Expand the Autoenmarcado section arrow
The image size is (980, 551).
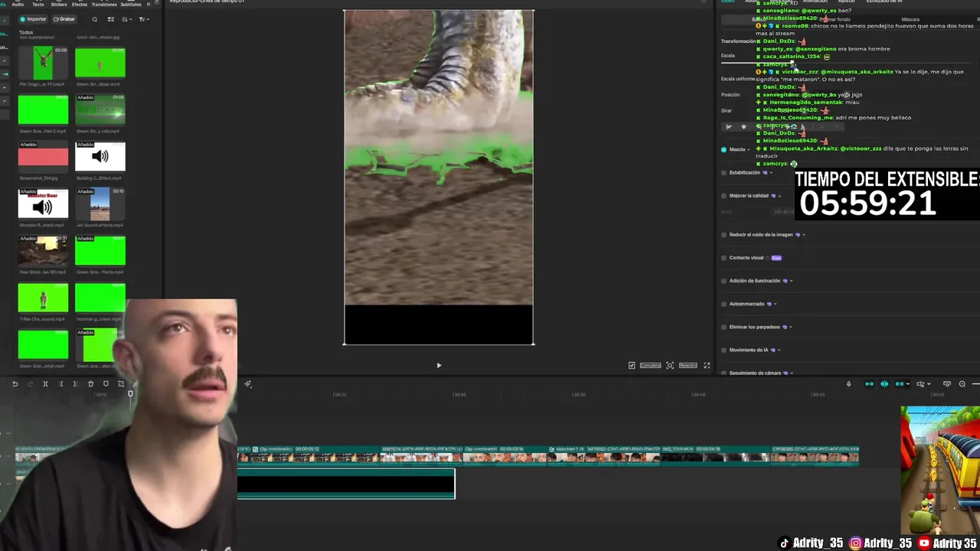(776, 304)
